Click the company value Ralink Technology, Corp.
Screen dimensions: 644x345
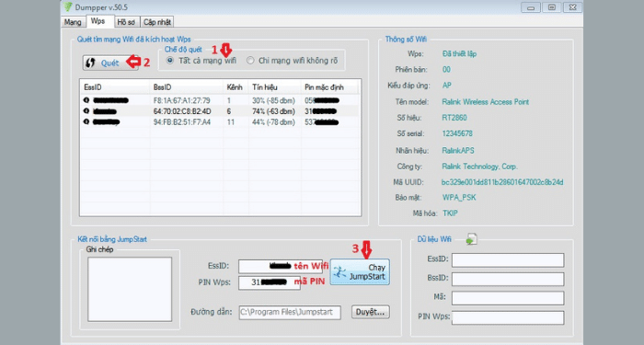click(479, 167)
